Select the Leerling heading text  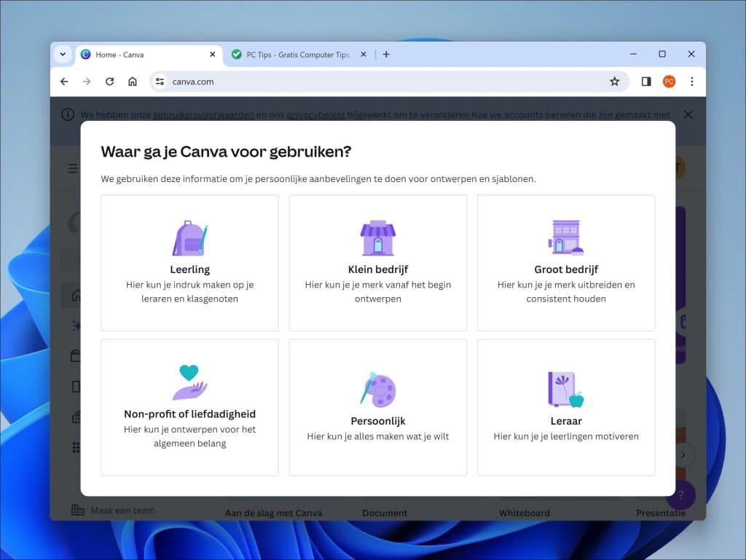coord(190,269)
